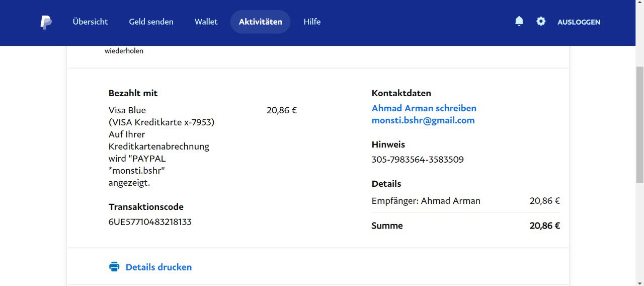Image resolution: width=644 pixels, height=286 pixels.
Task: Click the monsti.bshr@gmail.com email link
Action: [x=423, y=120]
